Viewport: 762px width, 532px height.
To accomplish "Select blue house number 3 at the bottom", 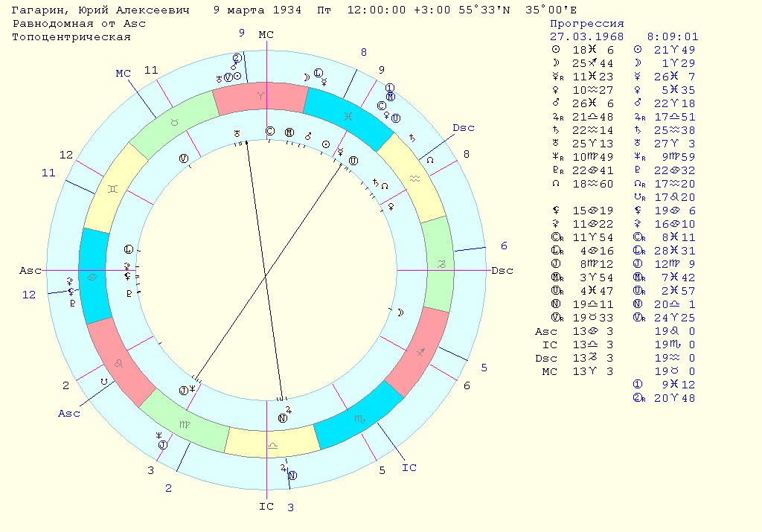I will point(291,507).
